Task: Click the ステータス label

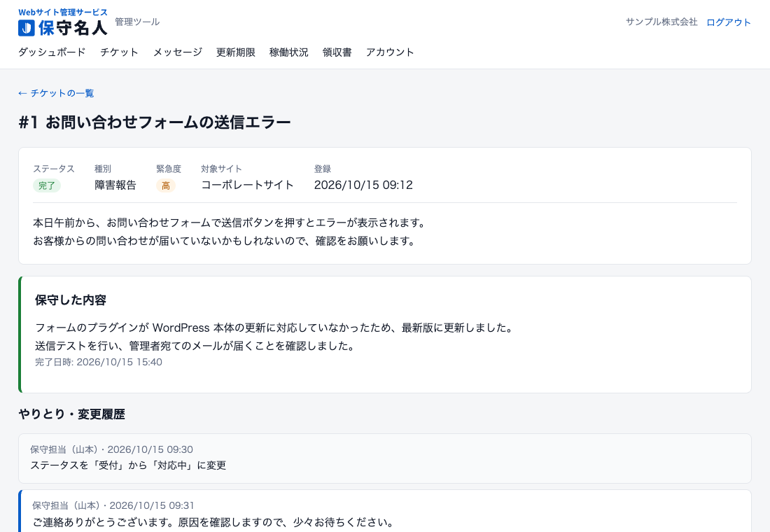Action: pos(53,169)
